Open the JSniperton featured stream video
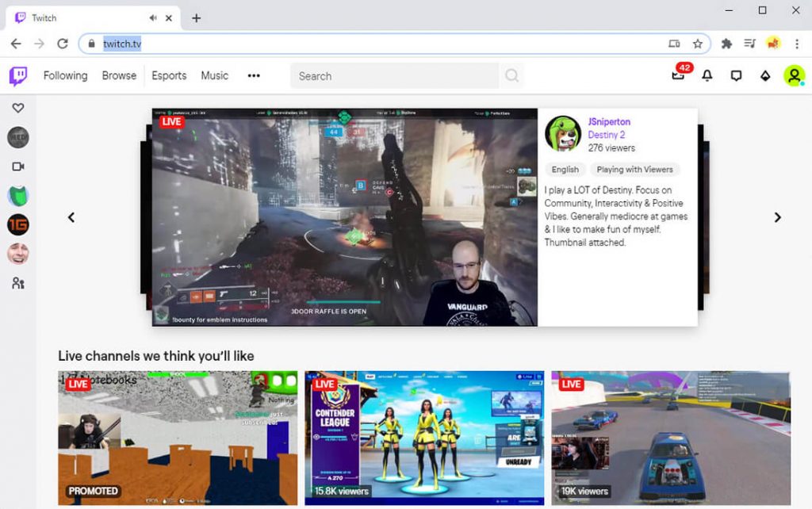 point(345,217)
